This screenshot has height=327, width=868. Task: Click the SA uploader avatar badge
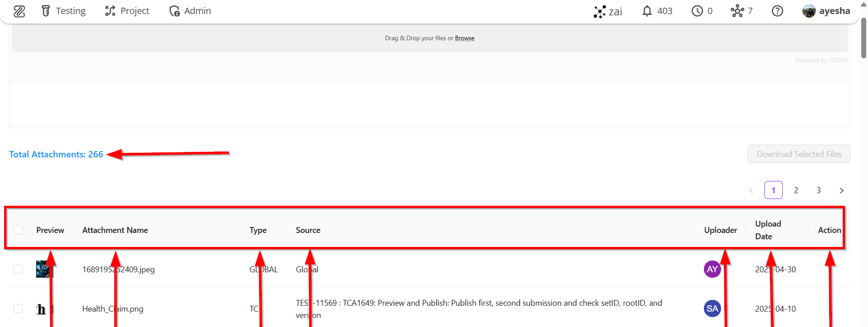[712, 308]
